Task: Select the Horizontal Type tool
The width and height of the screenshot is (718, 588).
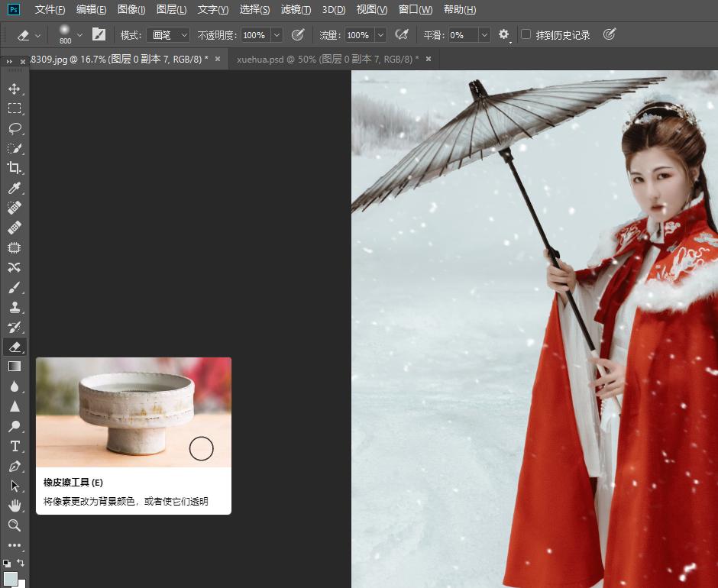Action: click(14, 446)
